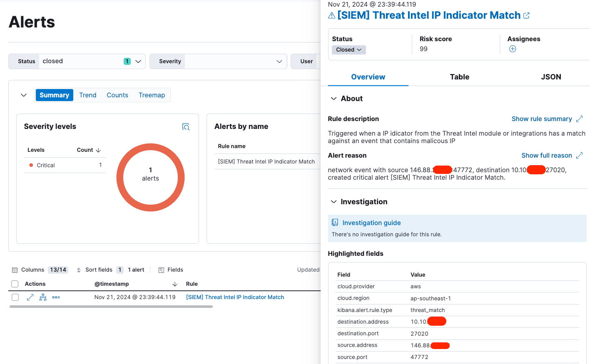Collapse the About section
The width and height of the screenshot is (590, 364).
click(334, 99)
